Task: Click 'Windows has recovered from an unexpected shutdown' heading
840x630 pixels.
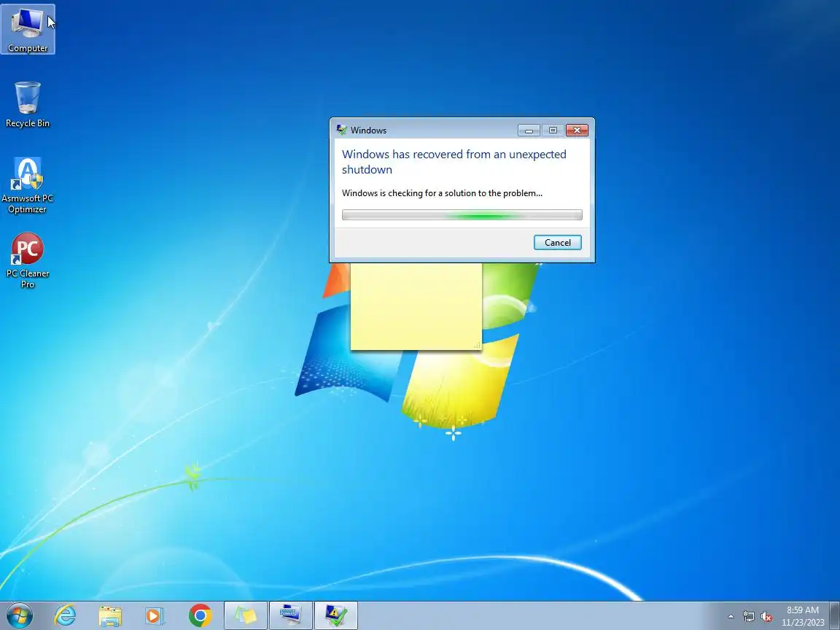Action: [x=454, y=162]
